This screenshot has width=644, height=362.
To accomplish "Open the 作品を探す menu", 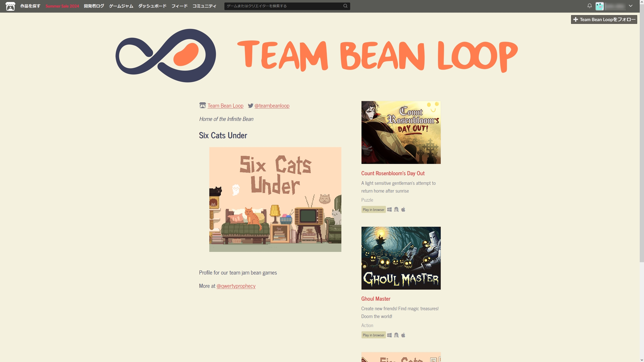I will [x=30, y=6].
